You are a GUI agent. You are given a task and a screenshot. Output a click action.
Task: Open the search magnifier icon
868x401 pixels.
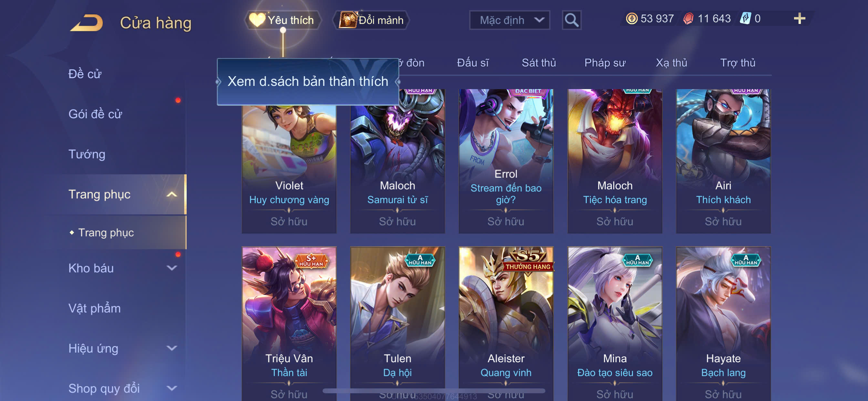(x=572, y=20)
